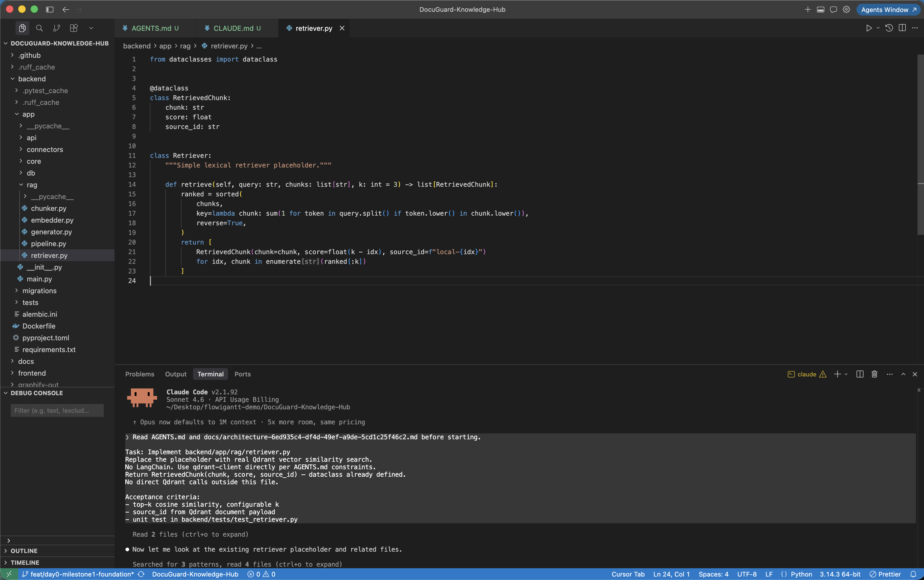Switch to the Ports panel tab
Viewport: 924px width, 580px height.
243,374
